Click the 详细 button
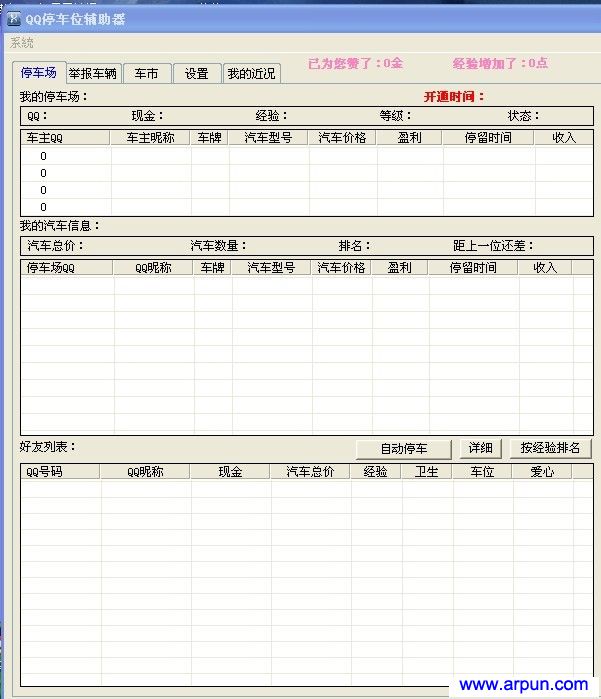Image resolution: width=601 pixels, height=699 pixels. [481, 448]
